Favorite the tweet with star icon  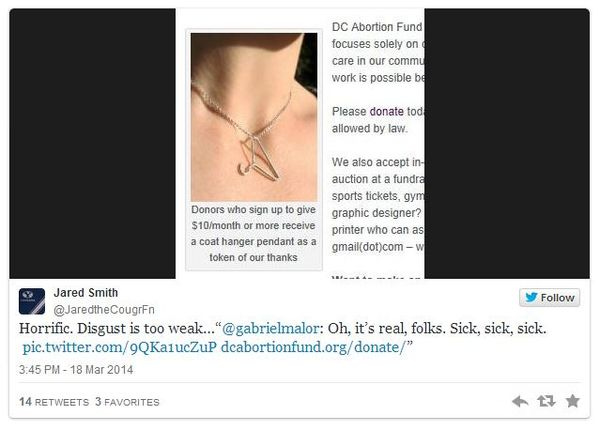(572, 401)
